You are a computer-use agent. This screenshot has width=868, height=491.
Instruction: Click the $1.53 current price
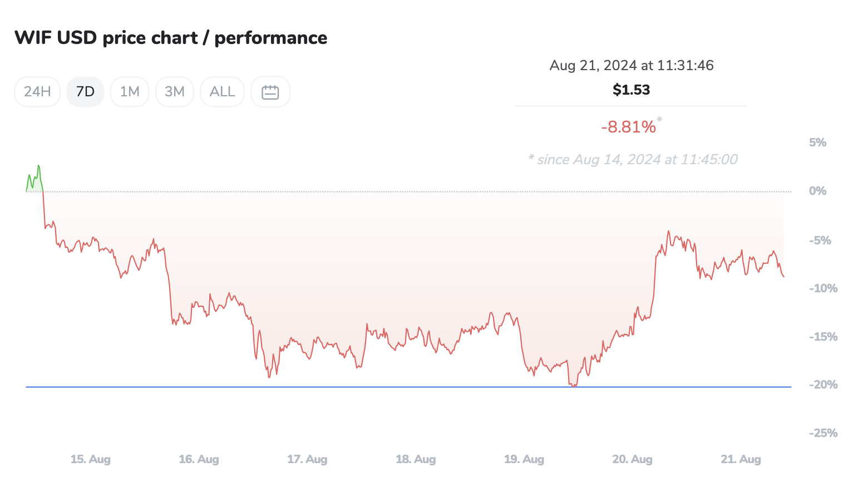click(631, 90)
